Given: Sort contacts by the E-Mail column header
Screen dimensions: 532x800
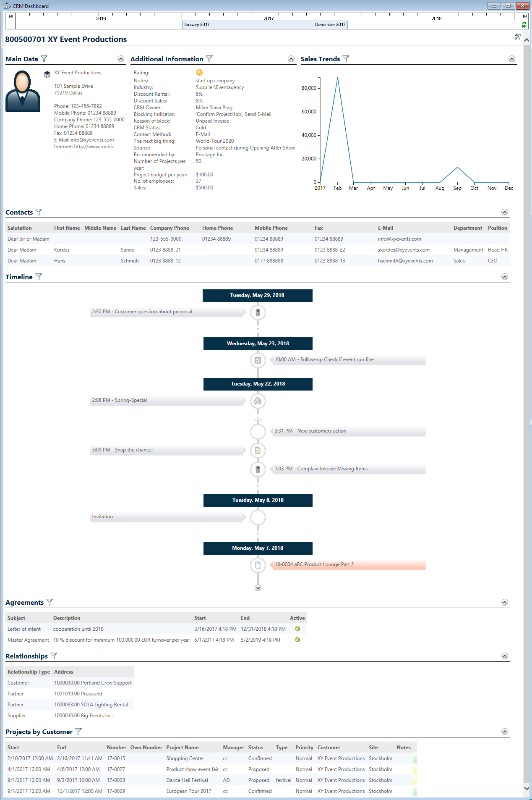Looking at the screenshot, I should click(385, 228).
